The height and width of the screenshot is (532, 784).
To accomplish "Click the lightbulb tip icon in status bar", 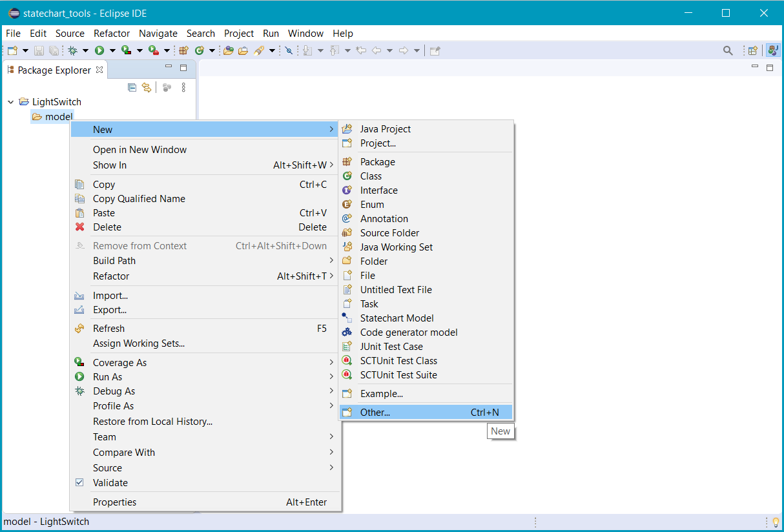I will (776, 522).
